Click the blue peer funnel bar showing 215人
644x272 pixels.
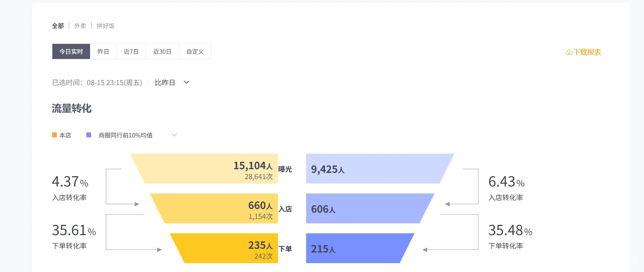coord(358,248)
